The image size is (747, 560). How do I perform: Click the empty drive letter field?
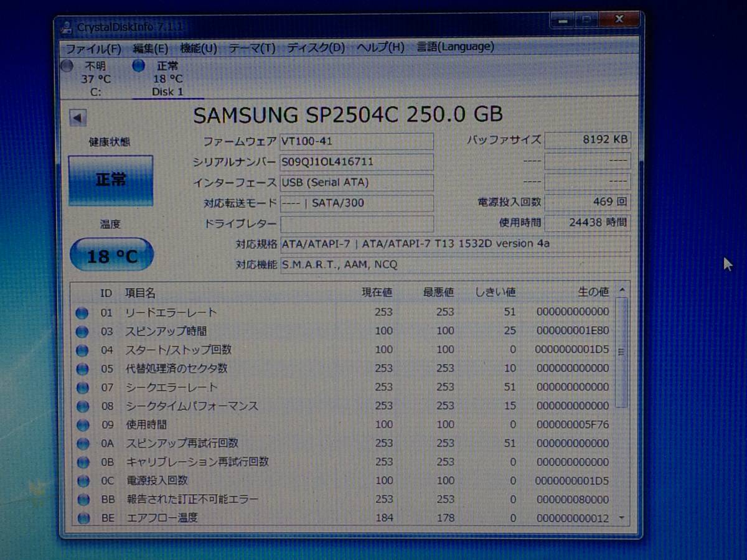click(357, 223)
